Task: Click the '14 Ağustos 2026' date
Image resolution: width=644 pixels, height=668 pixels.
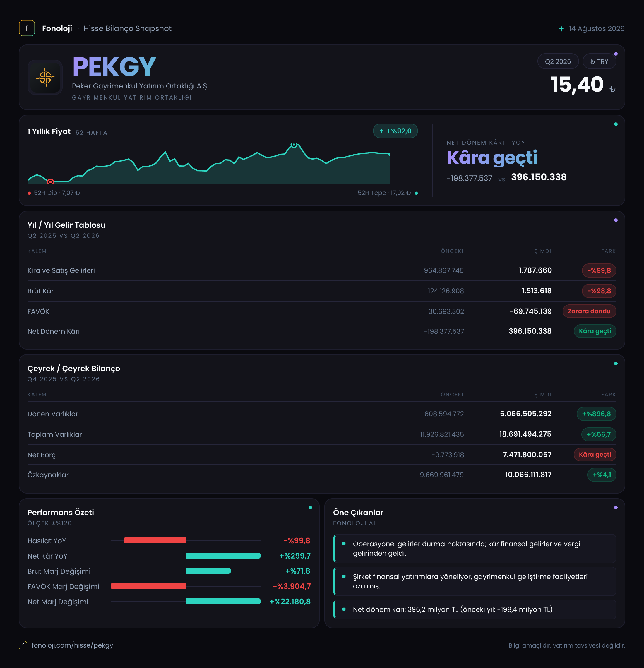Action: point(597,29)
